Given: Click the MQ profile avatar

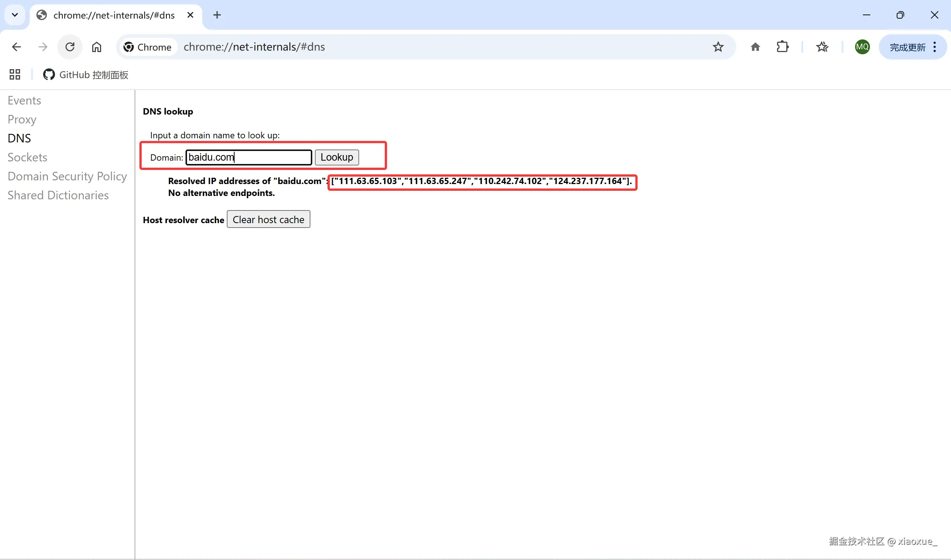Looking at the screenshot, I should (862, 47).
